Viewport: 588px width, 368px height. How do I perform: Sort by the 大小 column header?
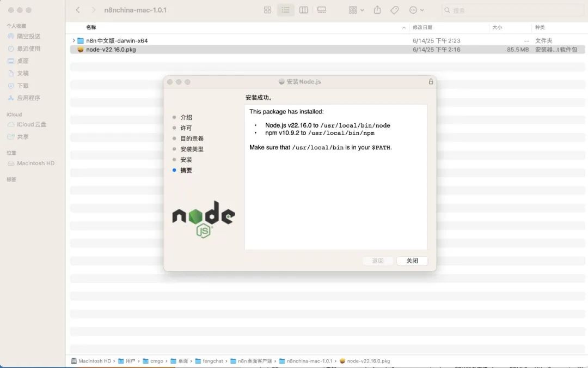[497, 27]
